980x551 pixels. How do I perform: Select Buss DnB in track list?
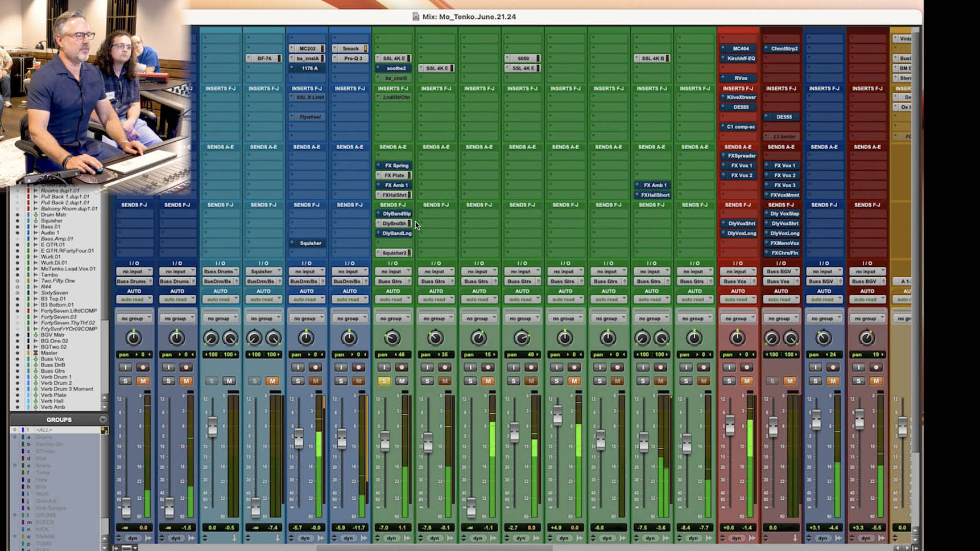click(53, 365)
